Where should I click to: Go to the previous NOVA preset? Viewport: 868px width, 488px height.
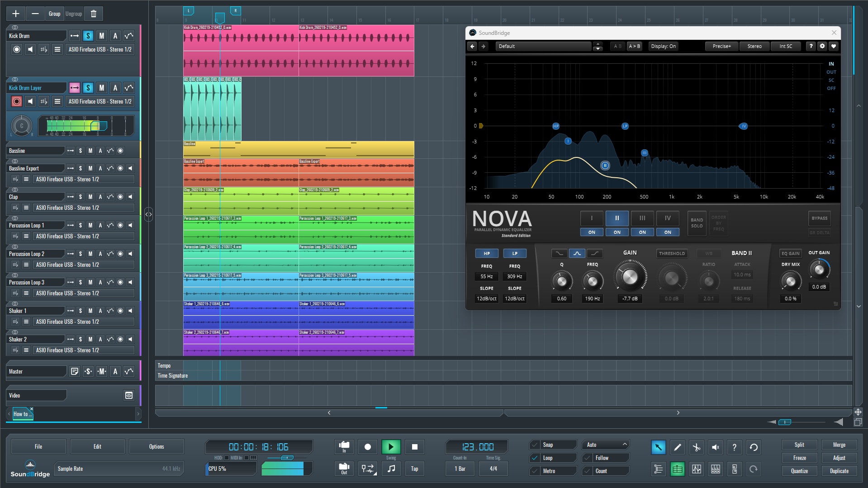[472, 46]
